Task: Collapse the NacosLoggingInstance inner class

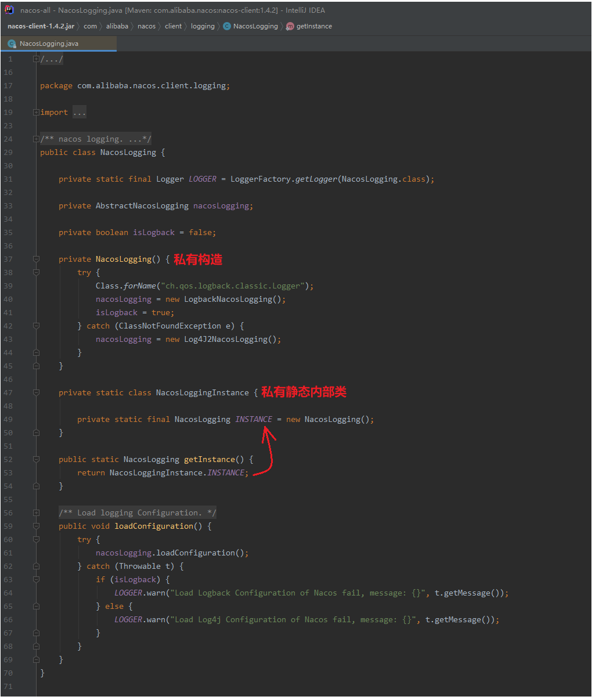Action: coord(36,392)
